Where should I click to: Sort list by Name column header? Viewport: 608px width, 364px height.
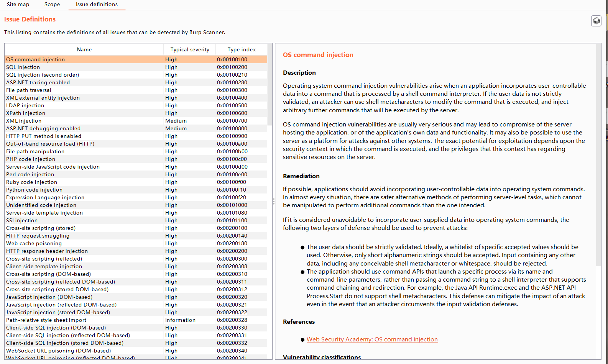point(84,49)
